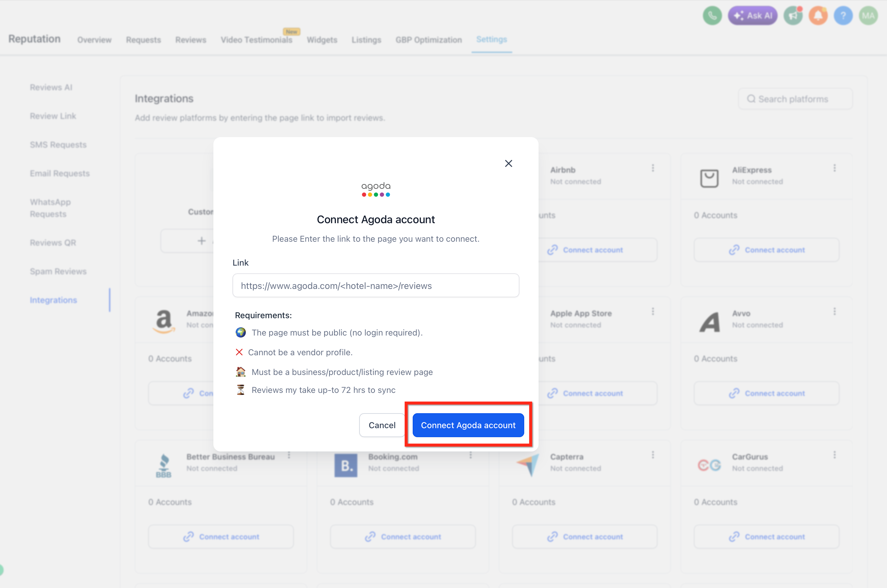
Task: Connect account for Capterra
Action: pos(585,537)
